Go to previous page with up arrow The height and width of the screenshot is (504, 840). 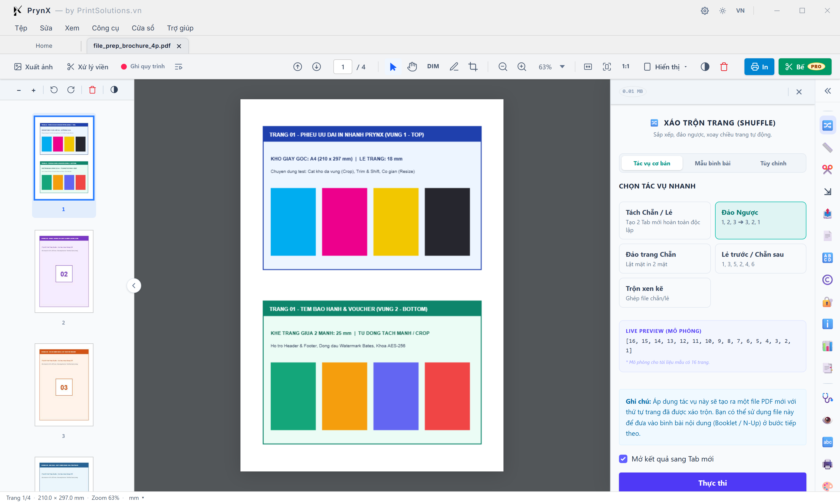point(297,67)
